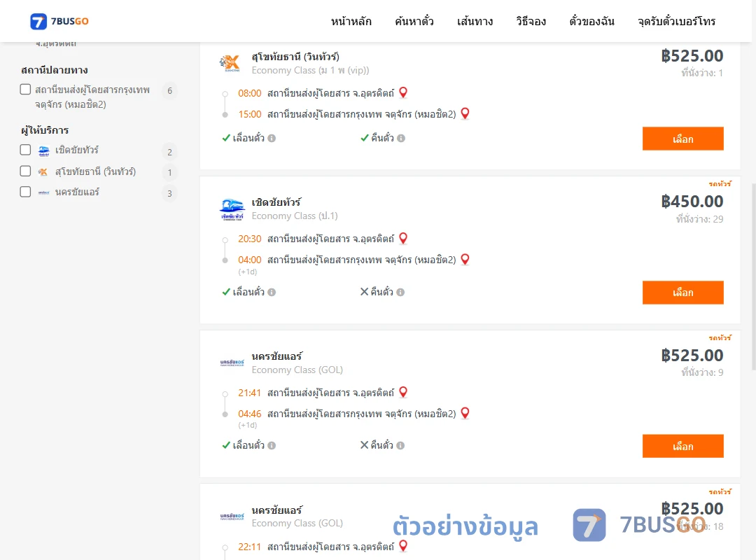The height and width of the screenshot is (560, 756).
Task: Open the เส้นทาง menu item
Action: pos(475,21)
